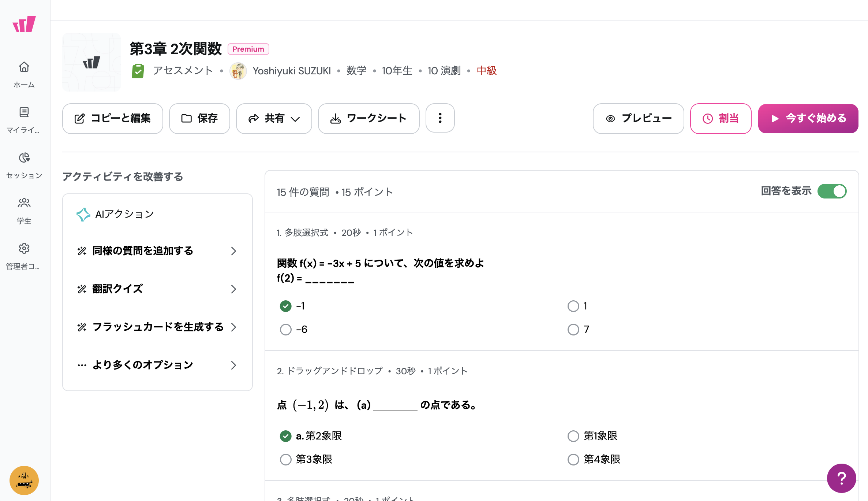This screenshot has height=501, width=868.
Task: Open the 学生 students icon
Action: tap(24, 203)
